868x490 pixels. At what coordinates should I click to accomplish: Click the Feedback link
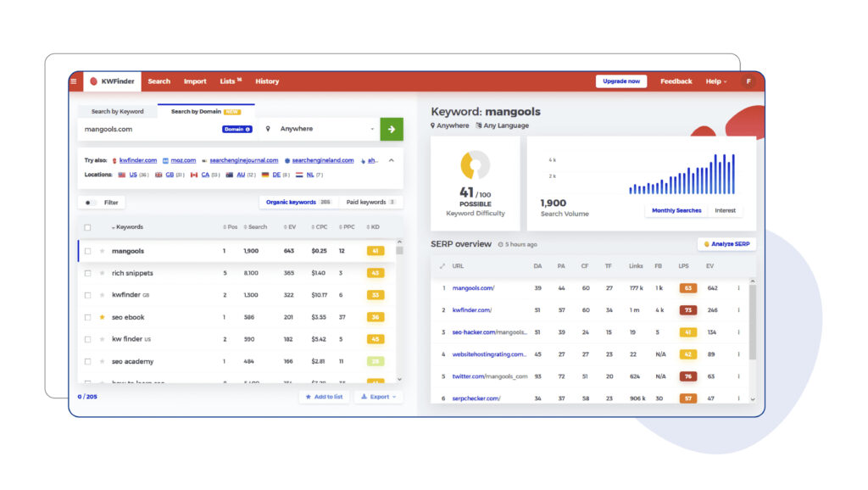[x=676, y=81]
